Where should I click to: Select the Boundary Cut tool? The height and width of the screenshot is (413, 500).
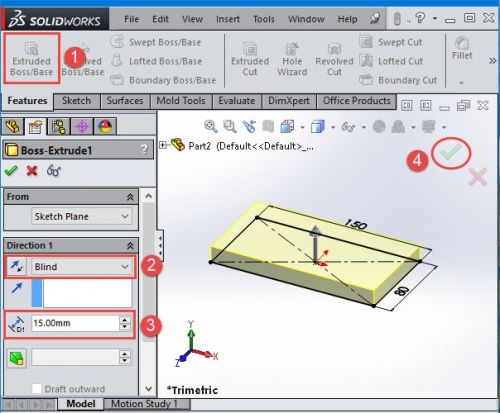click(x=398, y=80)
